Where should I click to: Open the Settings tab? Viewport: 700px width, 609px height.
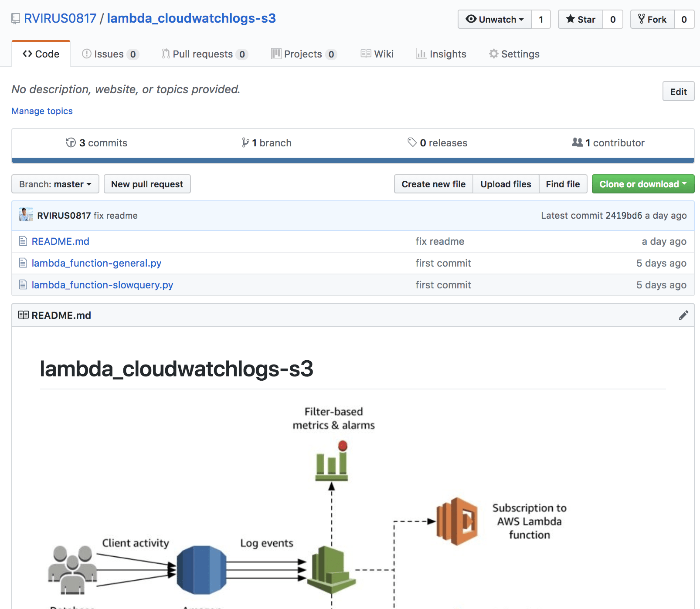point(514,54)
